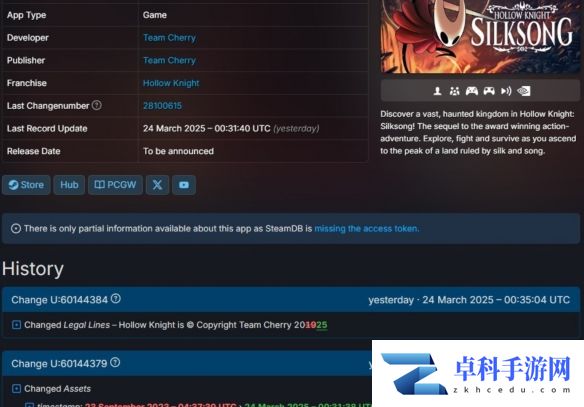Expand the Changed Legal Lines entry
Screen dimensions: 584x407
[x=16, y=325]
